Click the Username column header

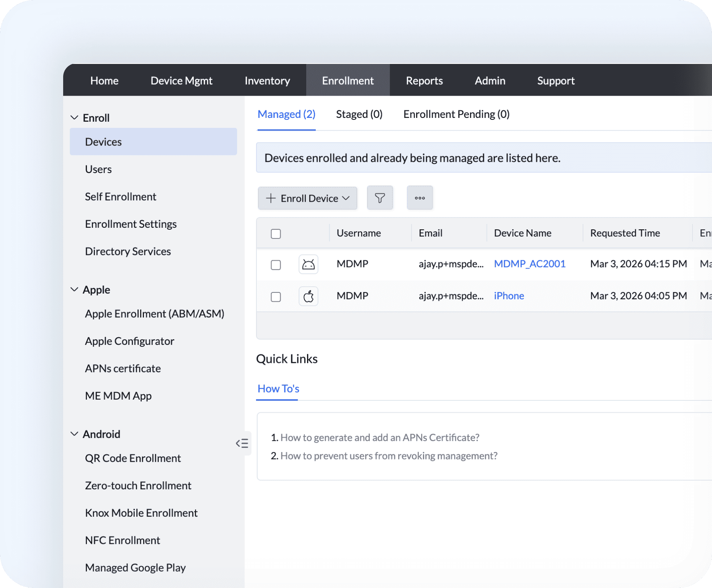359,233
